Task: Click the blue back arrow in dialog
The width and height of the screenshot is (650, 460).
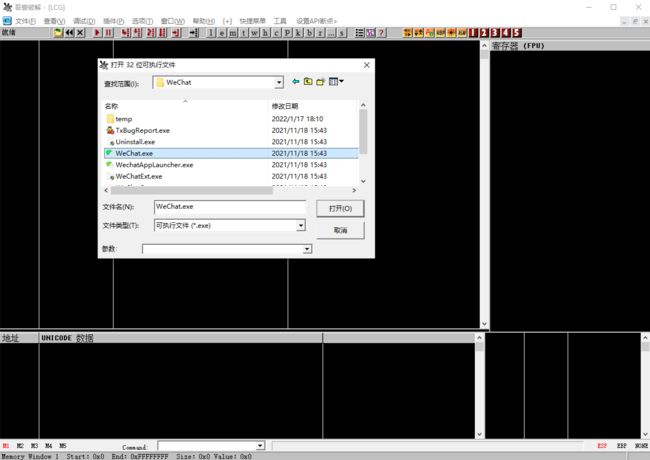Action: tap(296, 82)
